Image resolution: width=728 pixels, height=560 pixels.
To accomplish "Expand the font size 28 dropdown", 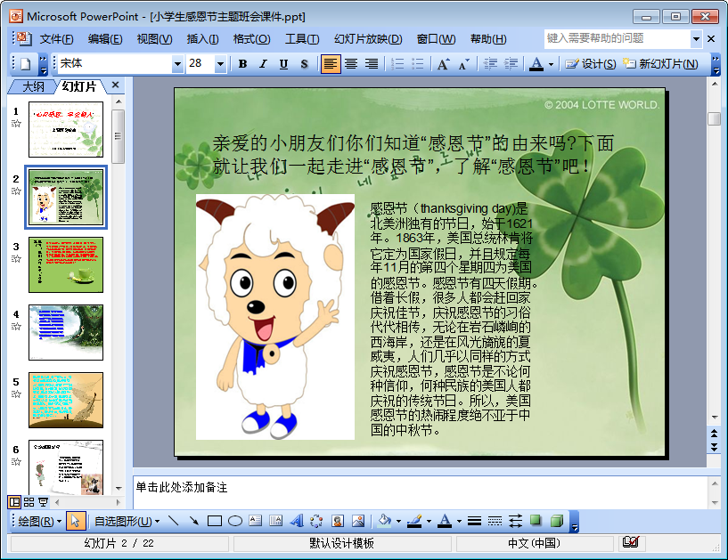I will pyautogui.click(x=220, y=64).
